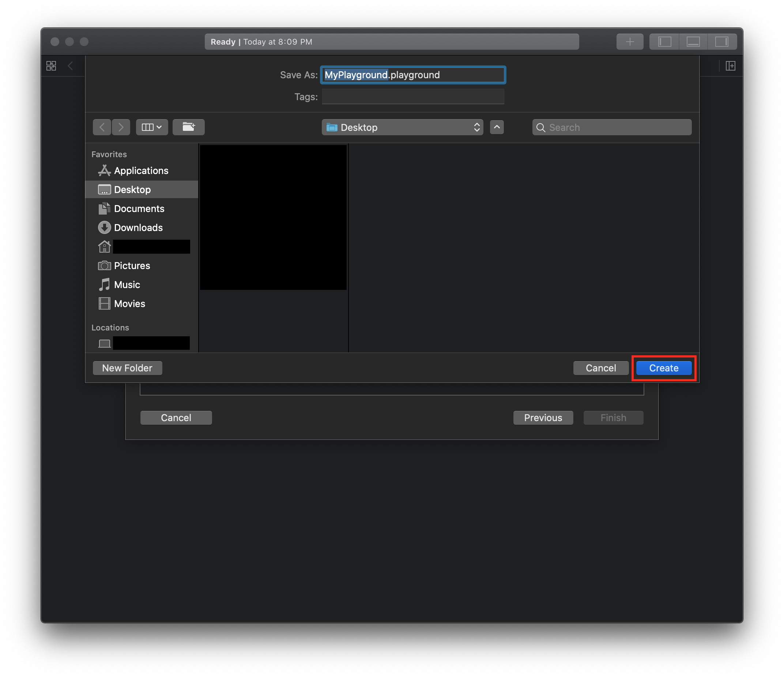Image resolution: width=784 pixels, height=677 pixels.
Task: Focus the Search field
Action: pos(618,128)
